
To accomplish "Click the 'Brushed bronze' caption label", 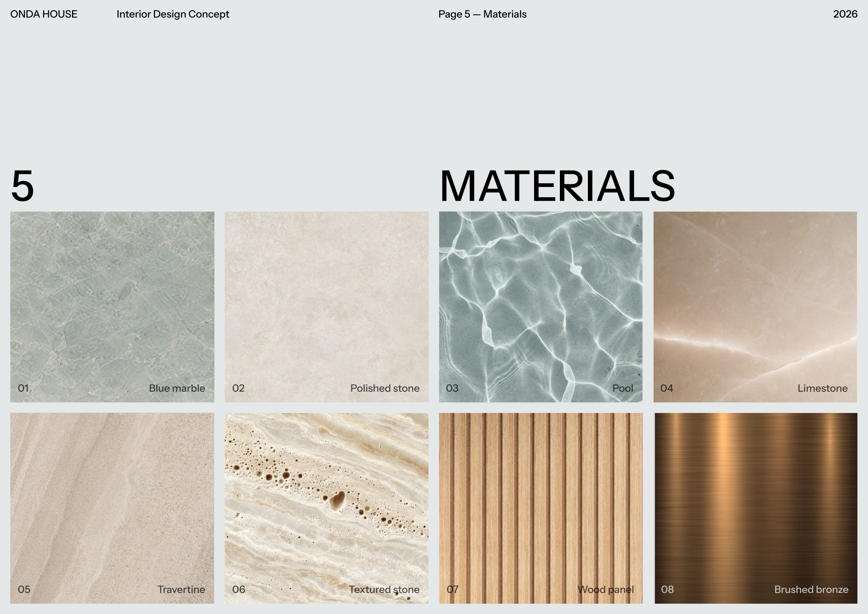I will click(811, 589).
